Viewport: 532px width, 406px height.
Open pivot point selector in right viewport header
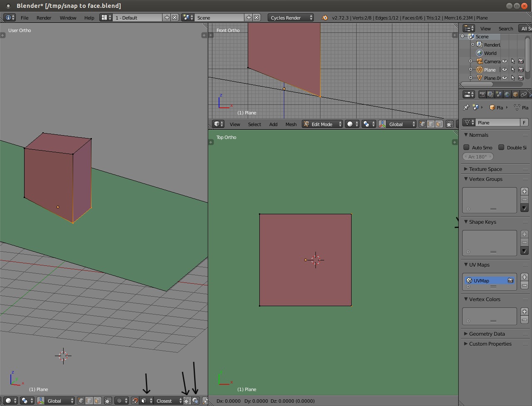[x=369, y=124]
